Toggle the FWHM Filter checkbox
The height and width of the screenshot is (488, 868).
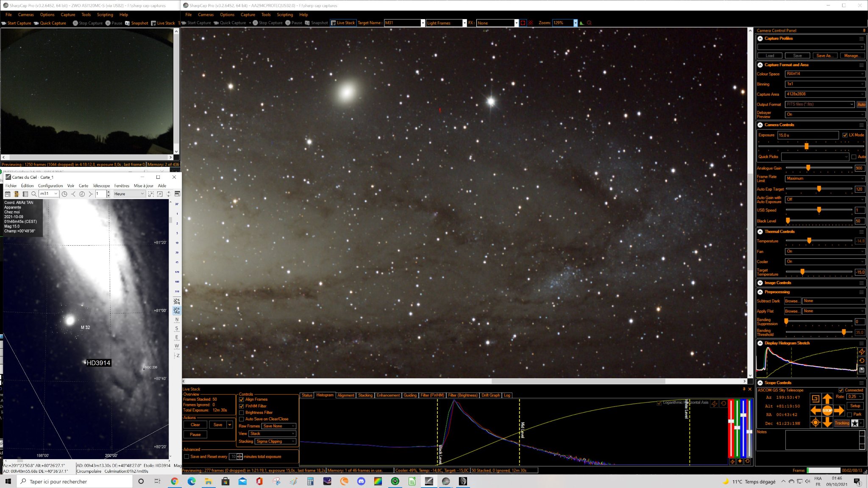tap(242, 406)
